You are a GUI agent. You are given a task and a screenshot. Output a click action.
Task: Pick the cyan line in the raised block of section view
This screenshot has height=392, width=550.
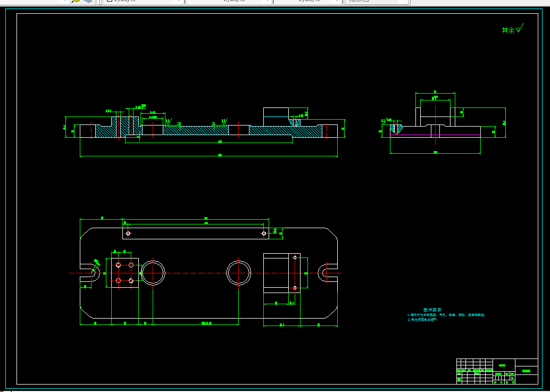coord(276,116)
